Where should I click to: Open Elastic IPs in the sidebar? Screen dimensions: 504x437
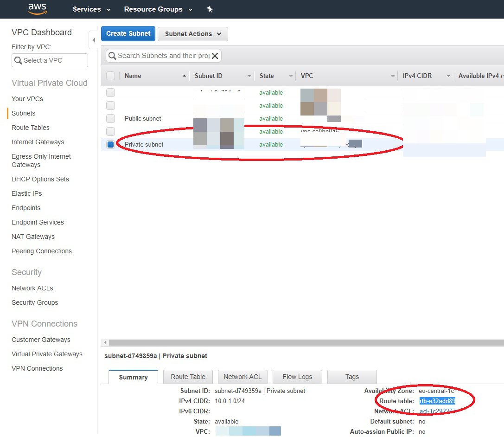point(27,193)
